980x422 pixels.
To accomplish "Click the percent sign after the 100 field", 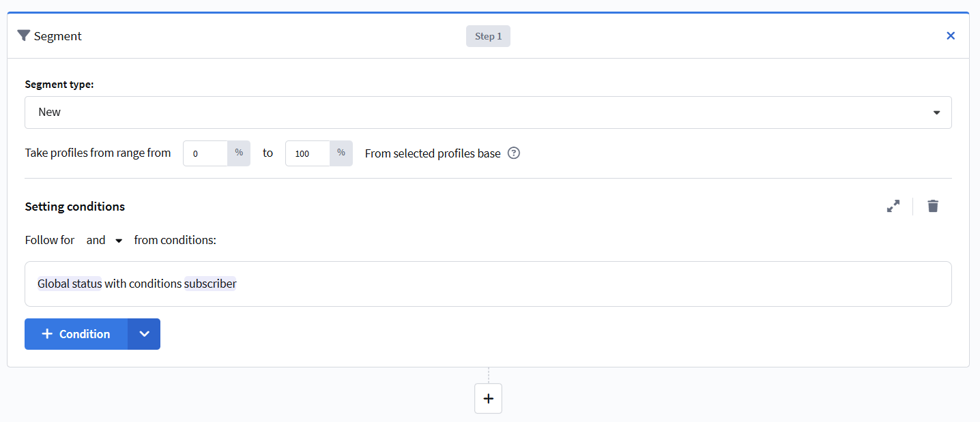I will tap(341, 153).
